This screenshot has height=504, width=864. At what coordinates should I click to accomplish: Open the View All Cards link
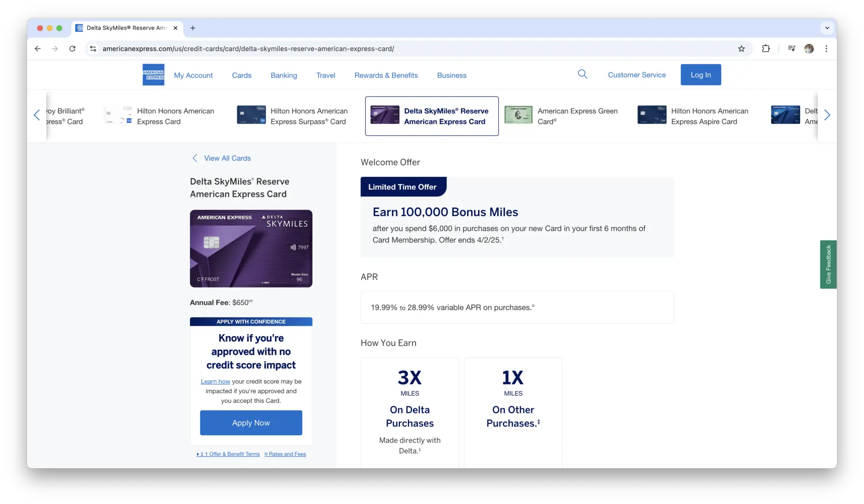227,158
